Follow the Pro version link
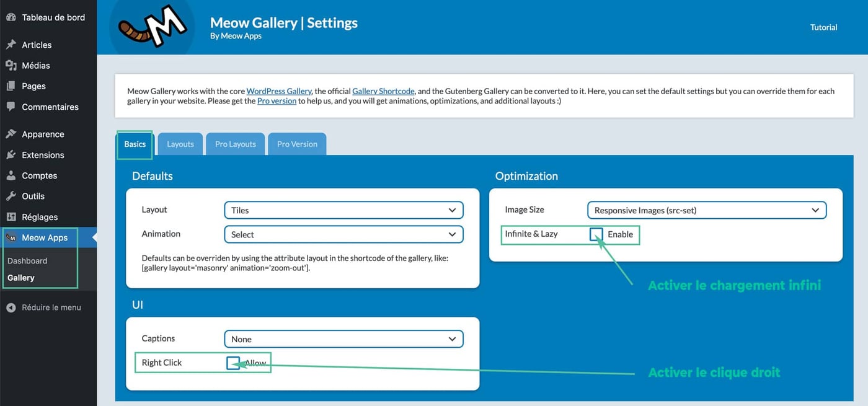The width and height of the screenshot is (868, 406). pos(277,101)
